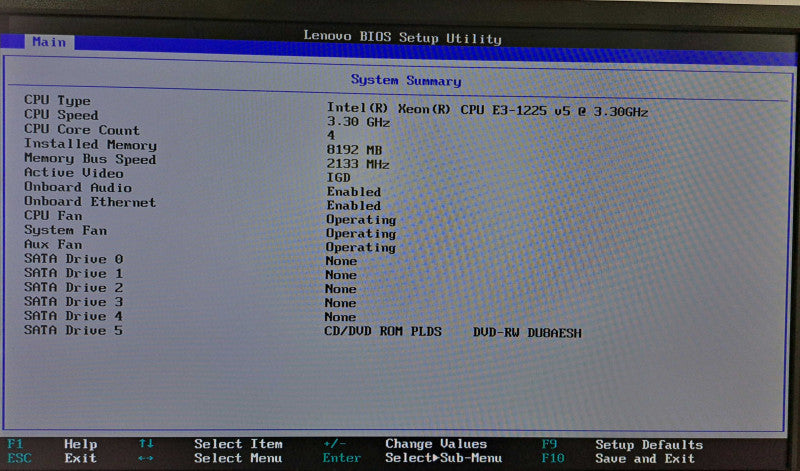Click the DVD-RW DU8AESH model text
The height and width of the screenshot is (471, 800).
click(527, 333)
